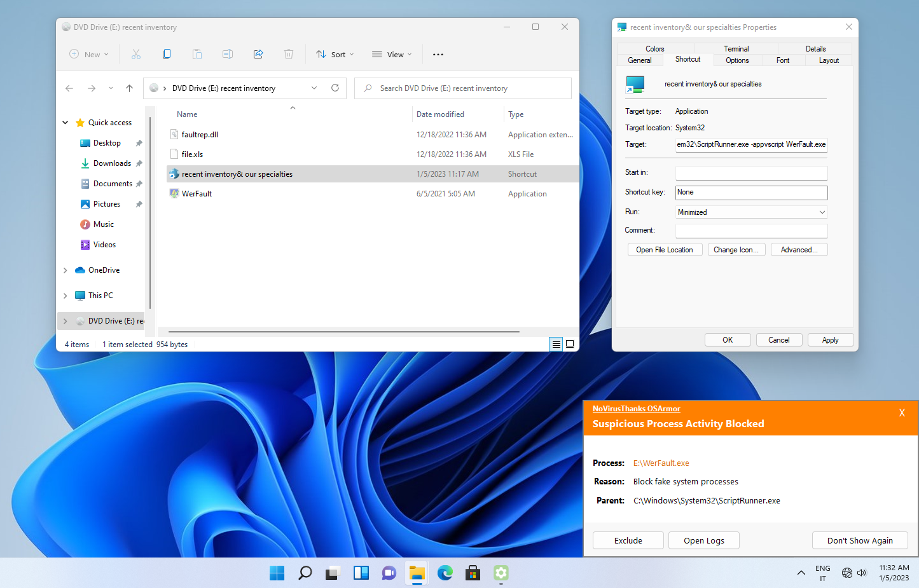Open the Details tab in Properties
919x588 pixels.
(815, 49)
